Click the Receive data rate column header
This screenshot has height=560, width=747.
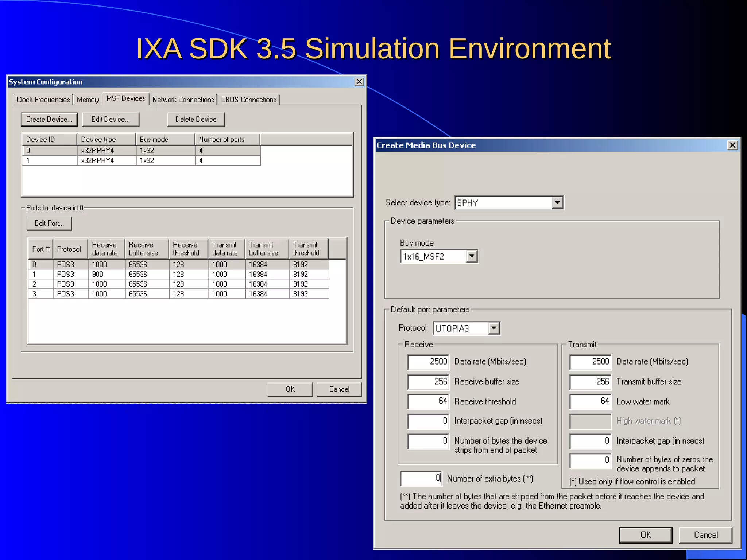107,249
